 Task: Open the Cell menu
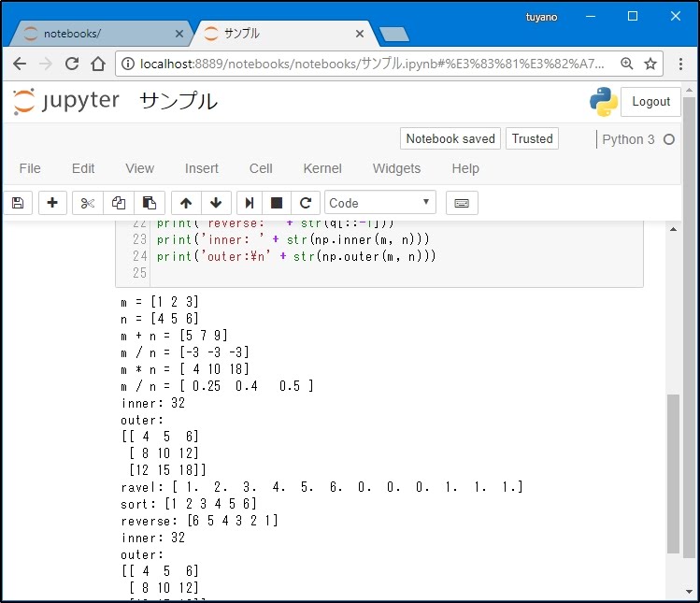pyautogui.click(x=261, y=168)
